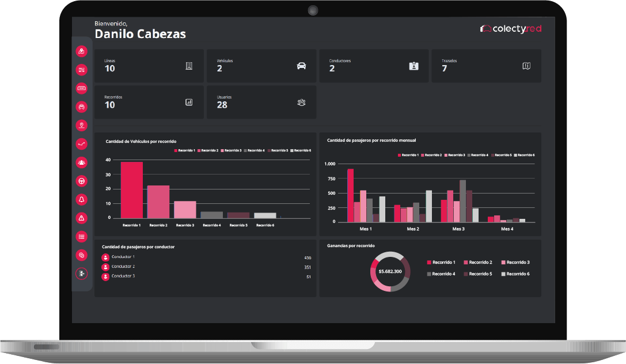Image resolution: width=626 pixels, height=364 pixels.
Task: Open the bell notifications icon in sidebar
Action: [x=81, y=199]
